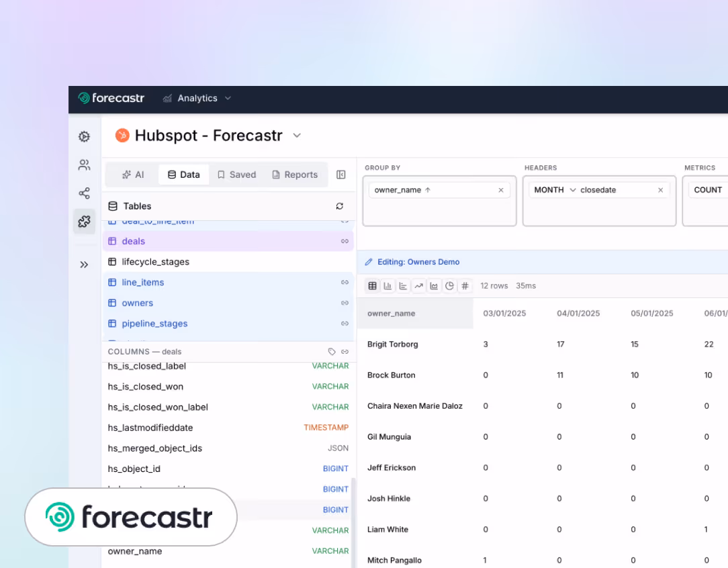This screenshot has width=728, height=568.
Task: Click the hs_lastmodifieddate column
Action: 228,428
